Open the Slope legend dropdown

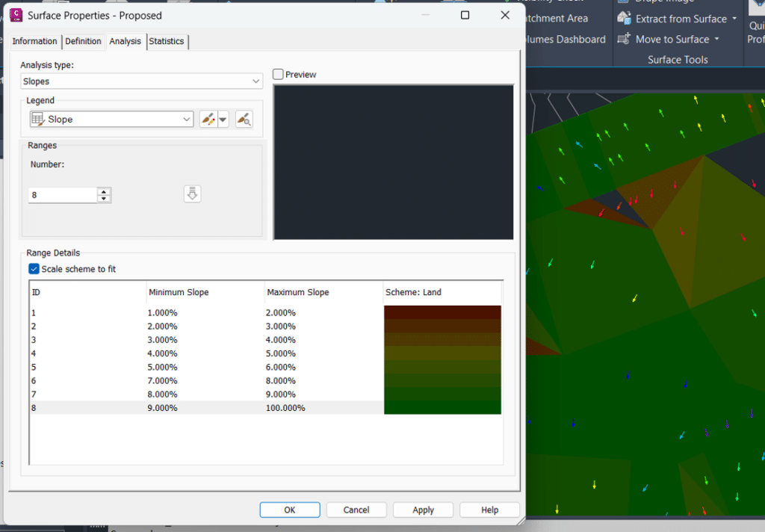pos(112,119)
